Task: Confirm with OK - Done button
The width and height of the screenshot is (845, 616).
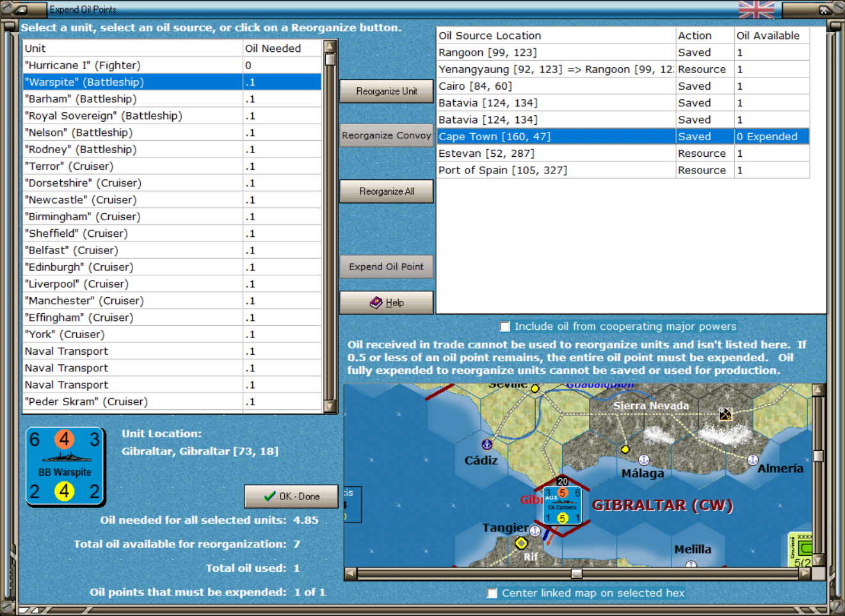Action: coord(291,496)
